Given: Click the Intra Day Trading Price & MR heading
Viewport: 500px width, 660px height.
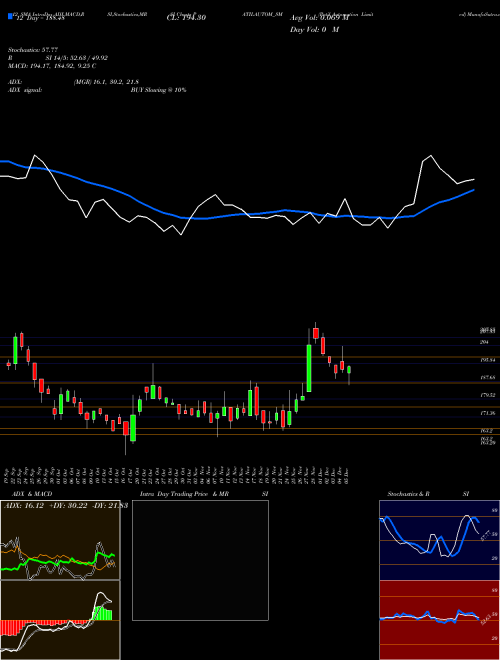Looking at the screenshot, I should click(x=184, y=494).
